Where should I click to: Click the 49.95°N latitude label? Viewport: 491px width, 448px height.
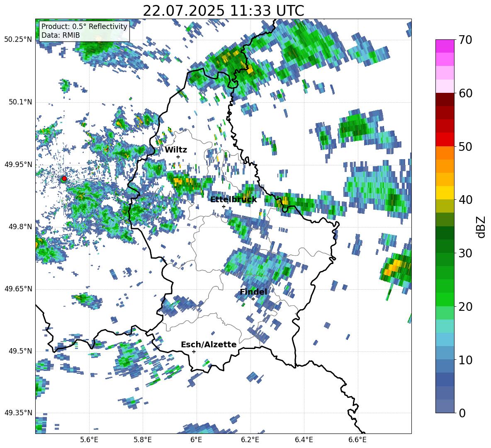coord(18,165)
